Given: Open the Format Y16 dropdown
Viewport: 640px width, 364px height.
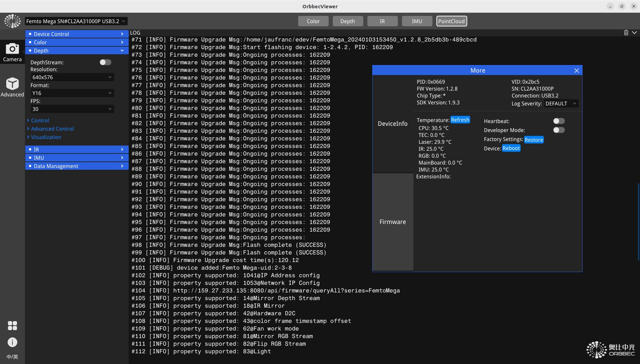Looking at the screenshot, I should 72,93.
